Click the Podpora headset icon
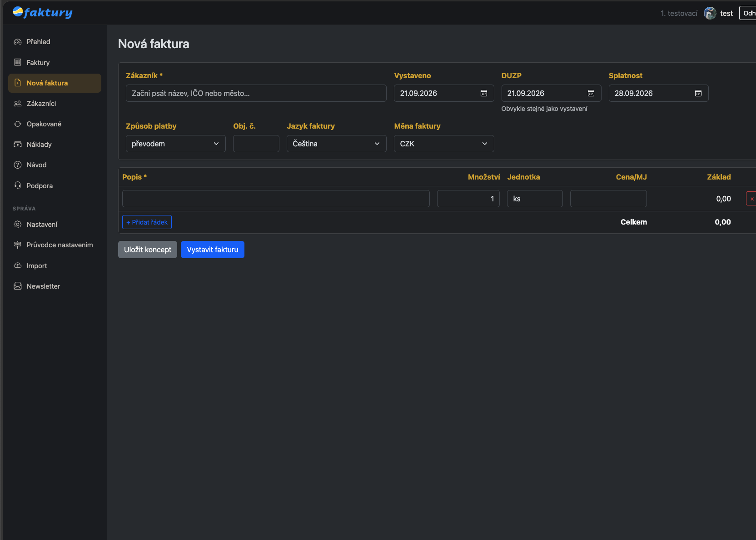This screenshot has height=540, width=756. 18,185
